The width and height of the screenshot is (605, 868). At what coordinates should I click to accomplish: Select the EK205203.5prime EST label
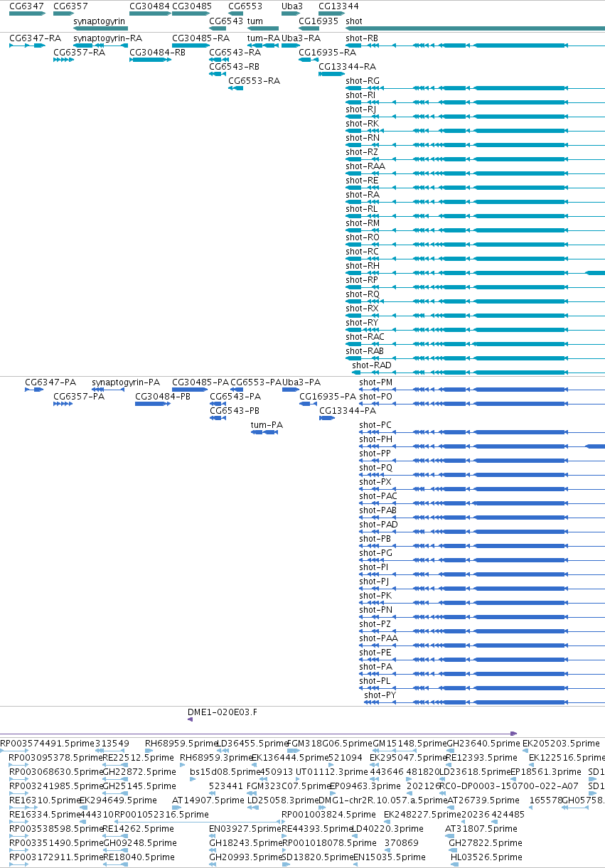point(560,744)
